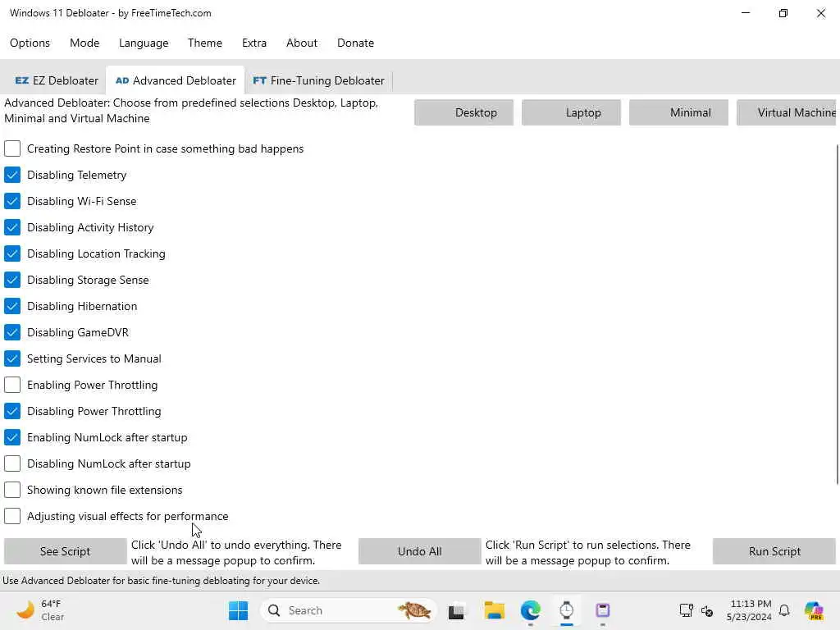Open the purple app icon in taskbar

coord(603,610)
